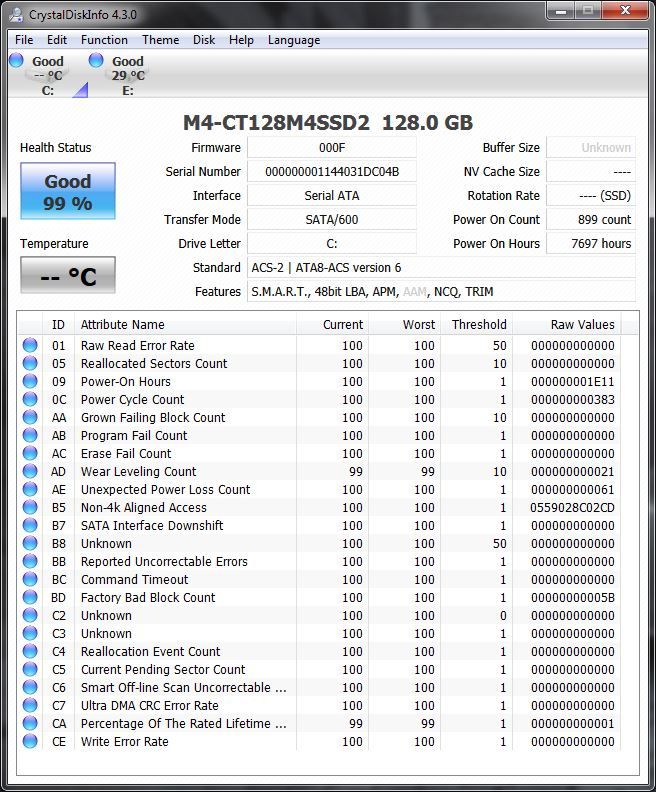Select the Reallocated Sectors Count row
The width and height of the screenshot is (656, 792).
tap(154, 364)
